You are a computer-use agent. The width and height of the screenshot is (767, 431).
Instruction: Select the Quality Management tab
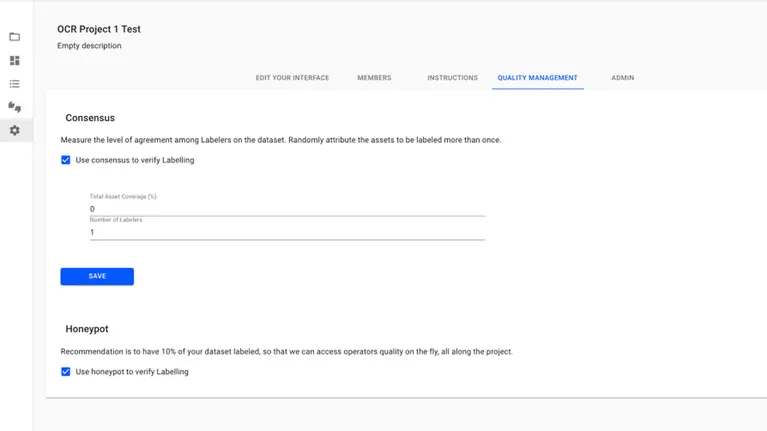coord(537,78)
